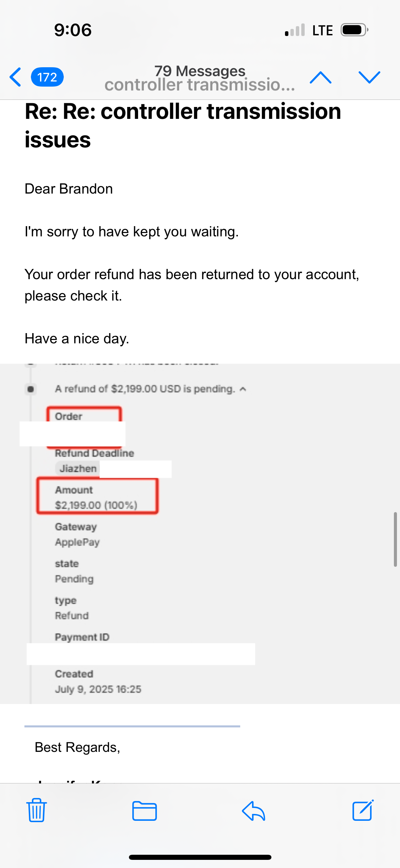Compose a new message with pencil icon

pyautogui.click(x=363, y=810)
